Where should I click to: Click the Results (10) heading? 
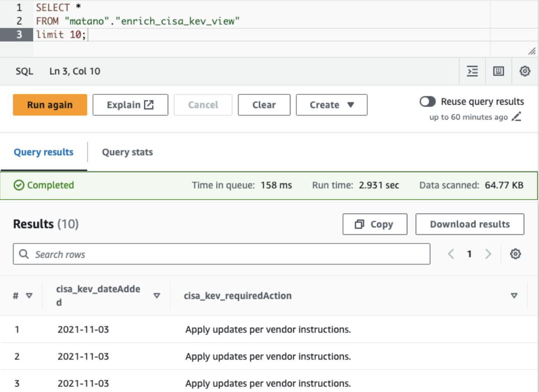(x=46, y=224)
